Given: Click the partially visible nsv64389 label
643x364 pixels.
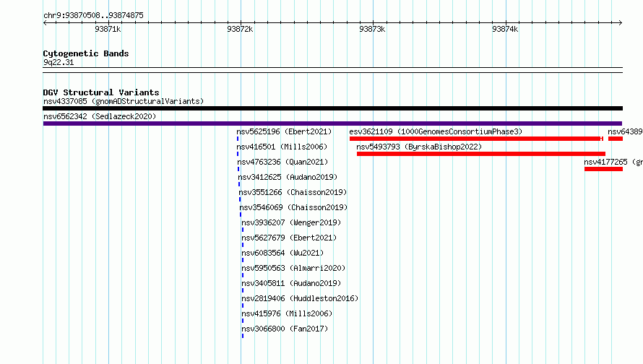Looking at the screenshot, I should point(625,131).
